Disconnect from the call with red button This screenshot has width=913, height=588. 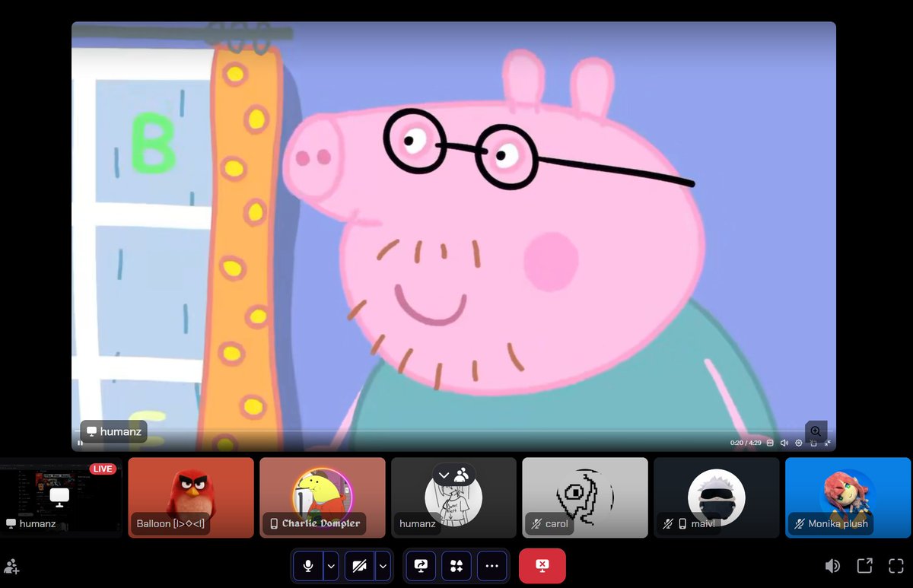click(x=542, y=566)
